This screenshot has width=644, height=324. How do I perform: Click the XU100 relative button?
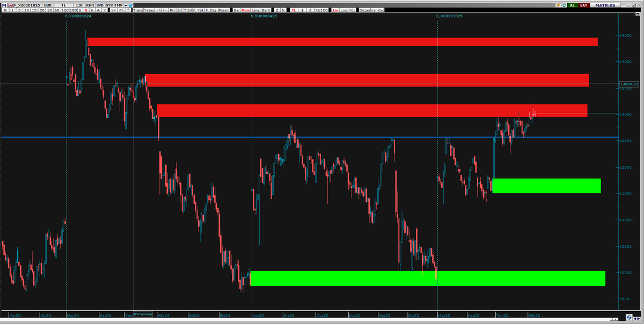click(x=321, y=10)
